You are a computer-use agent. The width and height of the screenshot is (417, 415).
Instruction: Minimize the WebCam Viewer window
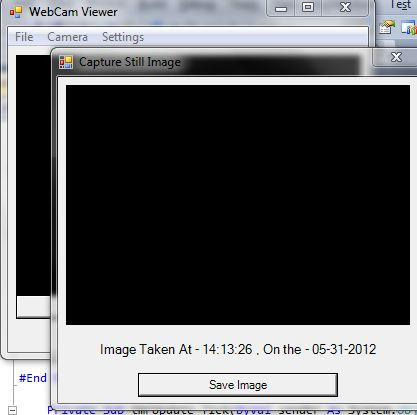coord(281,8)
